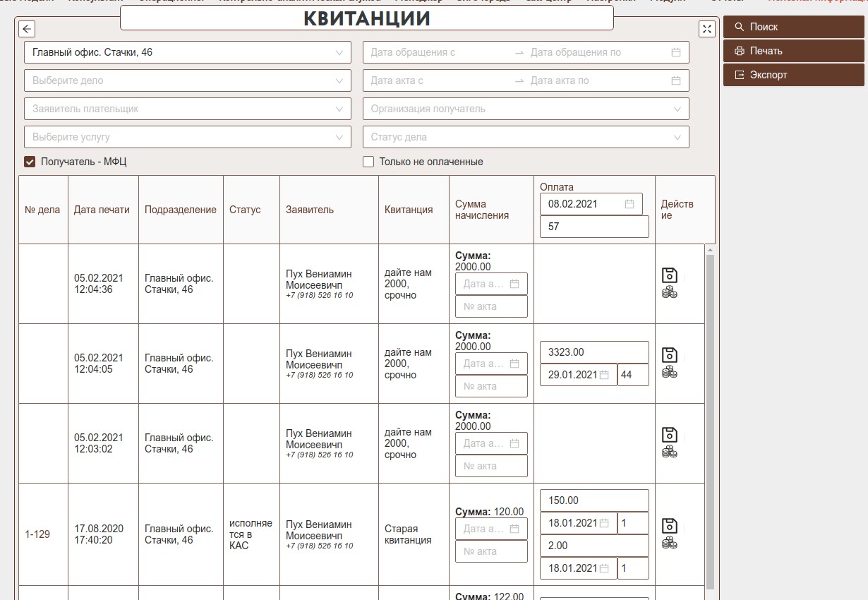This screenshot has height=600, width=868.
Task: Click the coins icon in row printed 12:04:05
Action: click(669, 373)
